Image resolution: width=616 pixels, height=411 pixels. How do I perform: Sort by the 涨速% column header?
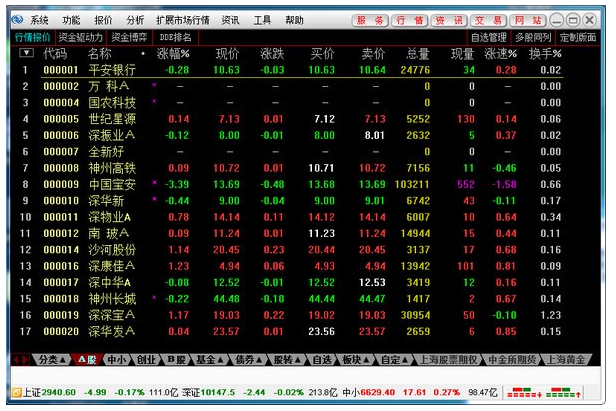(500, 53)
